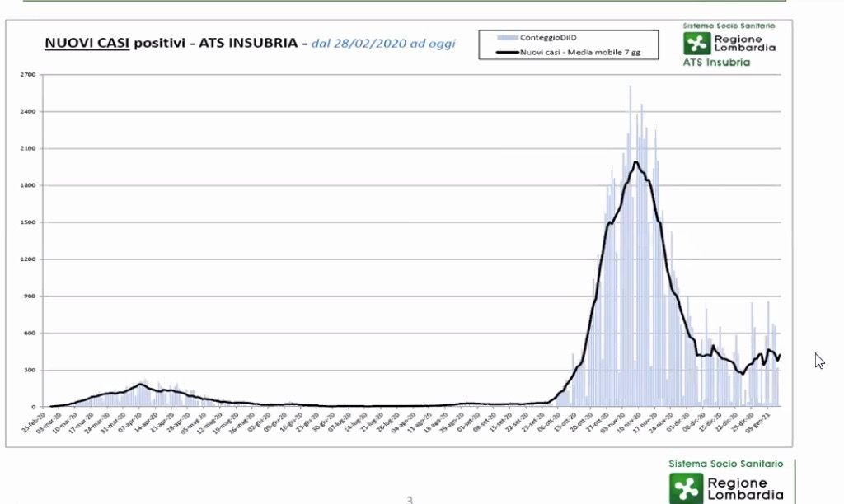The width and height of the screenshot is (844, 504).
Task: Click the 'NUOVI CASI' underlined title text
Action: 87,43
